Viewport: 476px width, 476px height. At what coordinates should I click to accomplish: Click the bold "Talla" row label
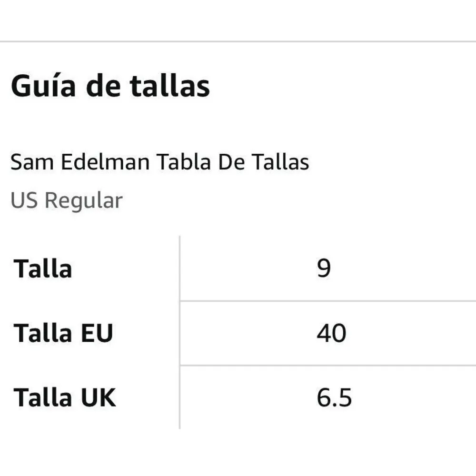pos(43,269)
